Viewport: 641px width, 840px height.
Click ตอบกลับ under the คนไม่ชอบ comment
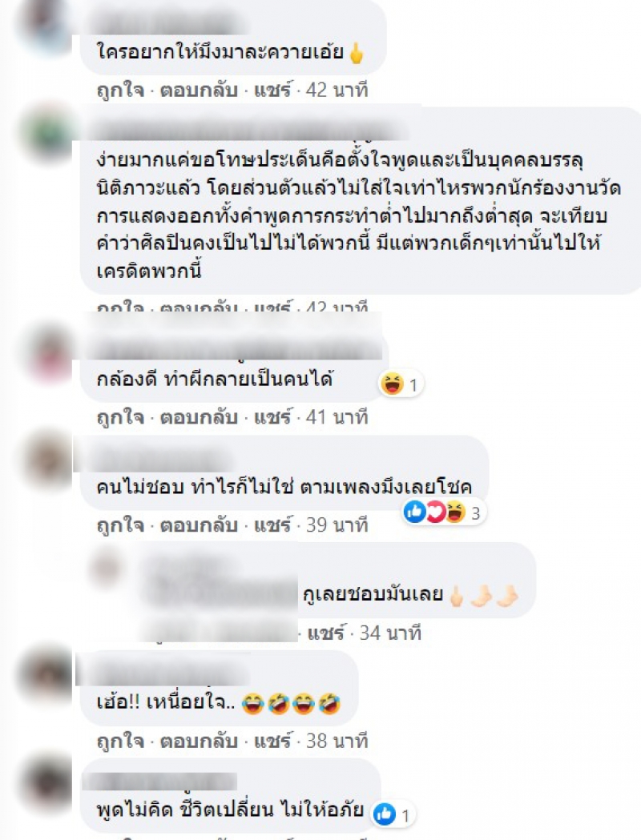tap(199, 525)
